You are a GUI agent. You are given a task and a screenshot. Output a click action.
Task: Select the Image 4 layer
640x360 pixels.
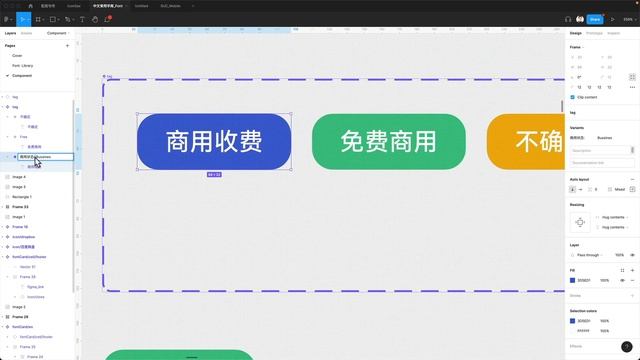coord(19,177)
